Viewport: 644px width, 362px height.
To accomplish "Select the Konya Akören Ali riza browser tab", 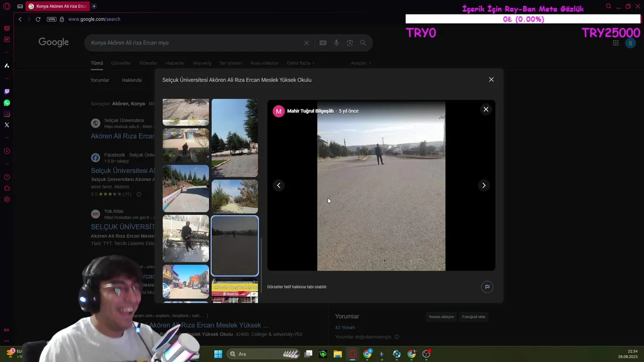I will [57, 6].
